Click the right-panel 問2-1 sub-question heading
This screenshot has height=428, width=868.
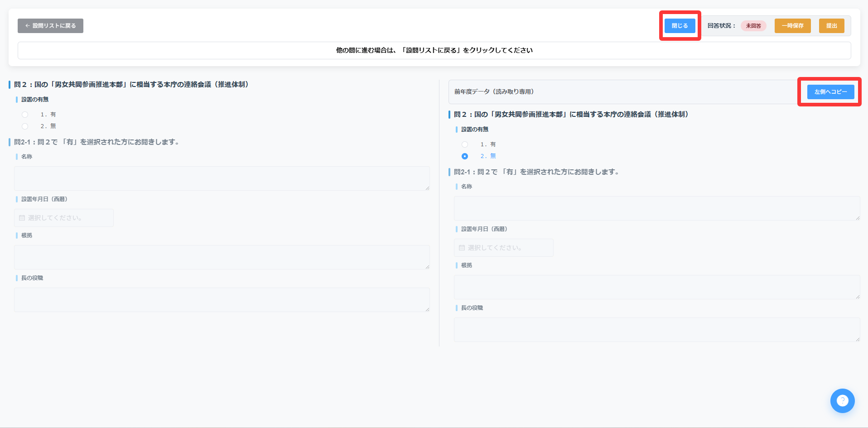point(537,172)
